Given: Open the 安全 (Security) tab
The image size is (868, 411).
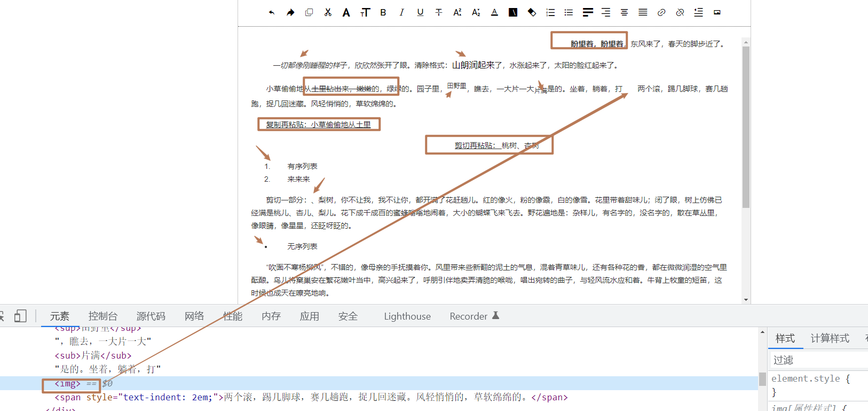Looking at the screenshot, I should click(x=348, y=316).
